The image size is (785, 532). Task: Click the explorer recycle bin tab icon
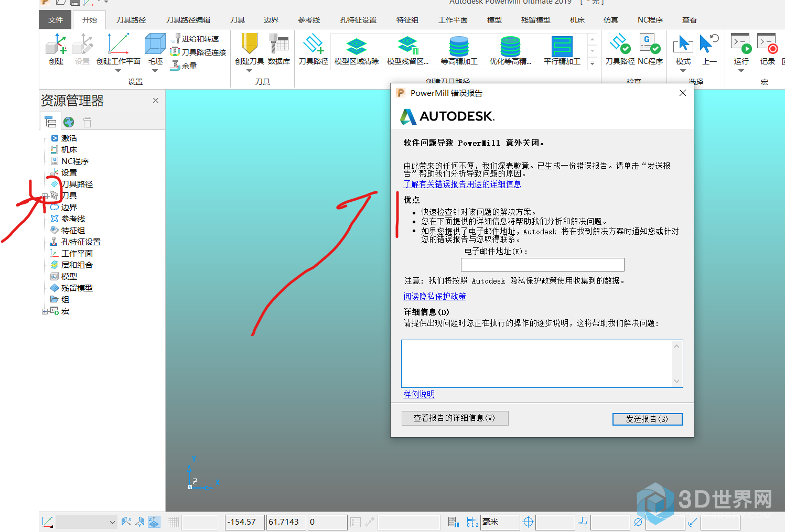click(x=87, y=122)
